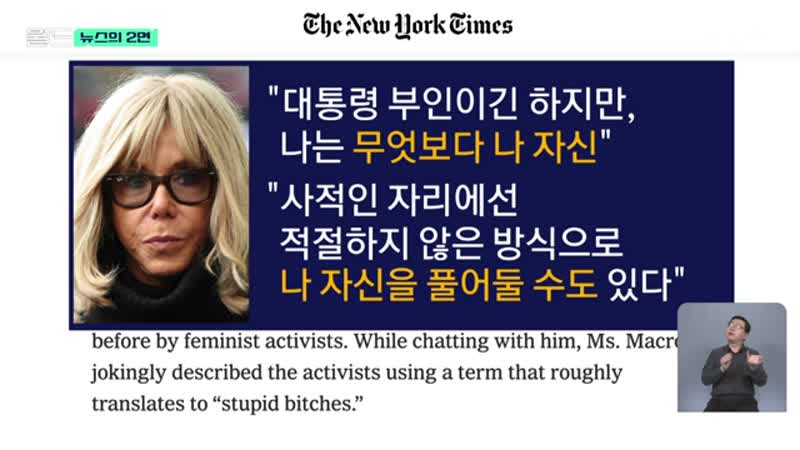Select the green 뉴스의 2면 badge

(116, 38)
